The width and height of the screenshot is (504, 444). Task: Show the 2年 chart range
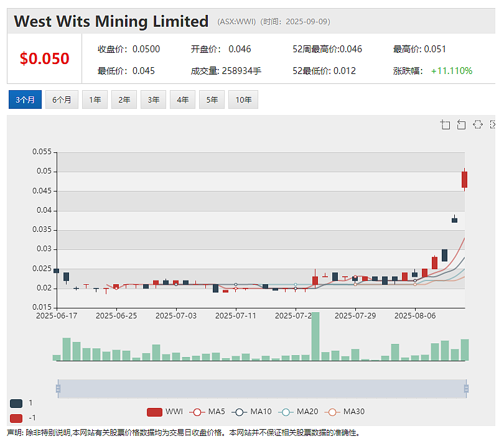pyautogui.click(x=124, y=99)
